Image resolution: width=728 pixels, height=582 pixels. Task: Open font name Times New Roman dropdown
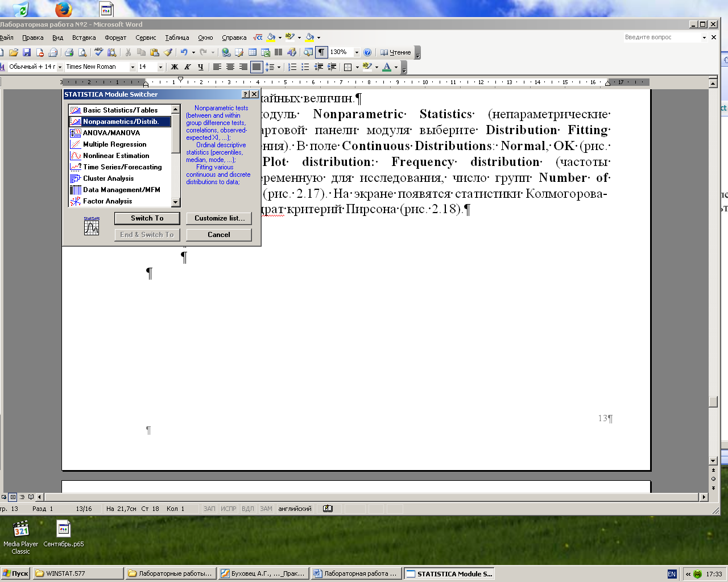pos(133,67)
